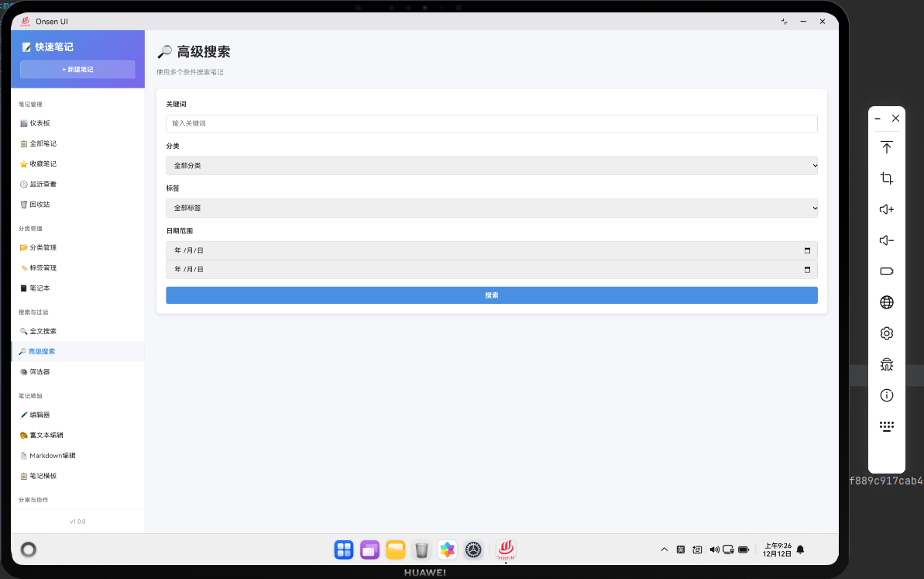Open the system settings in the dock
924x579 pixels.
click(473, 550)
